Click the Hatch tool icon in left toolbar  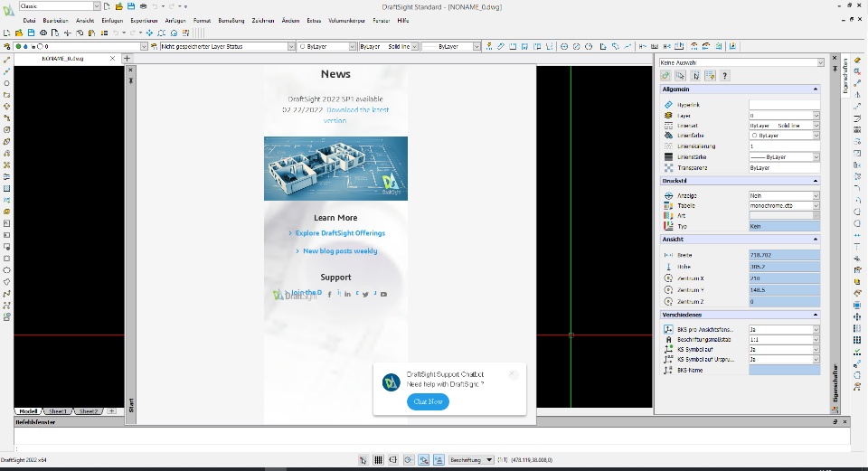point(6,188)
